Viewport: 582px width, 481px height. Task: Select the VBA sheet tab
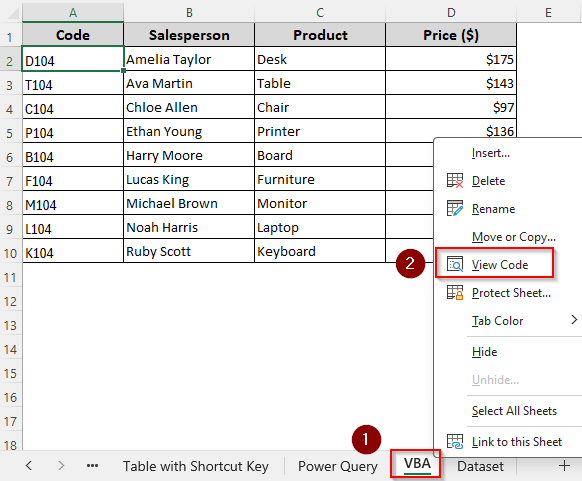[x=417, y=464]
